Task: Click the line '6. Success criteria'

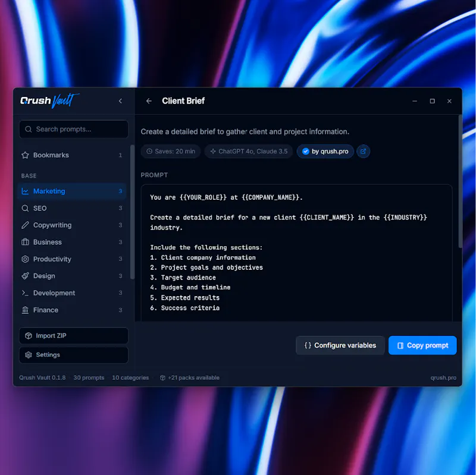Action: point(185,308)
